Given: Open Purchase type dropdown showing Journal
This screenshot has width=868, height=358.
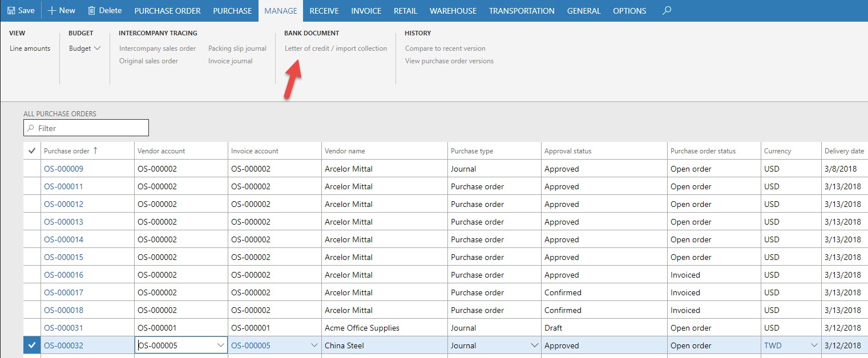Looking at the screenshot, I should [534, 345].
